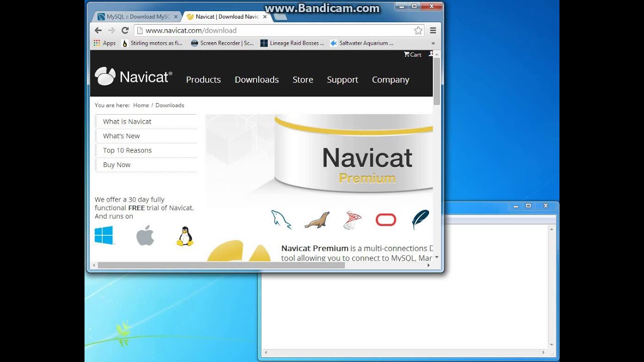Click the page's vertical scroll down arrow

click(x=437, y=257)
